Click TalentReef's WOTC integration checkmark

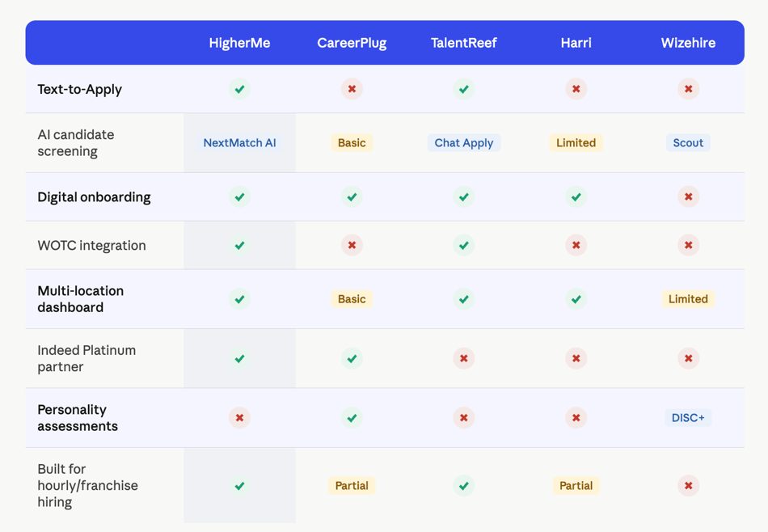coord(464,245)
